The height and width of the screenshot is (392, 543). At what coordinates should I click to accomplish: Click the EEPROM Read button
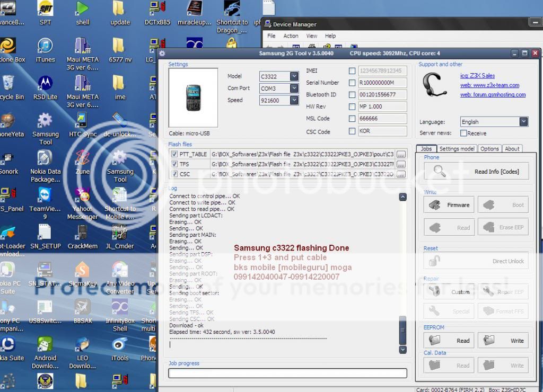(449, 341)
